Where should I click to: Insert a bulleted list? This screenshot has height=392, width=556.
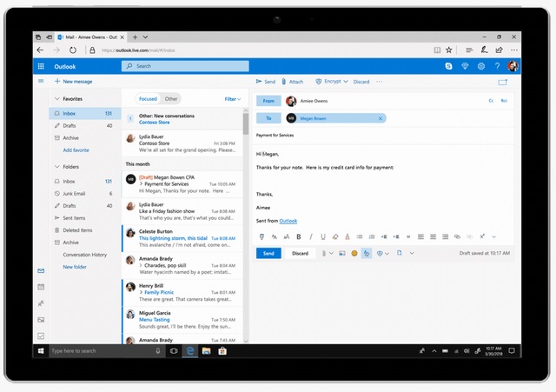pos(360,236)
